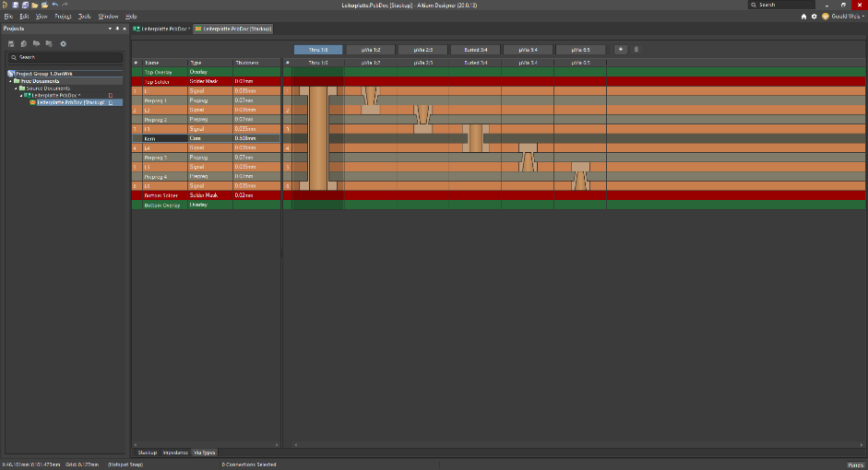Click the Save icon in the title bar

click(16, 5)
